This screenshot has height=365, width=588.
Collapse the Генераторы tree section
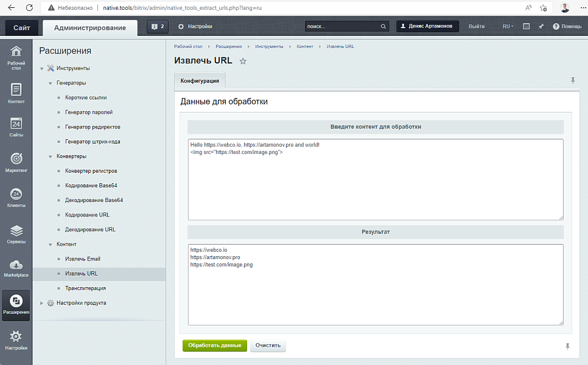click(51, 83)
